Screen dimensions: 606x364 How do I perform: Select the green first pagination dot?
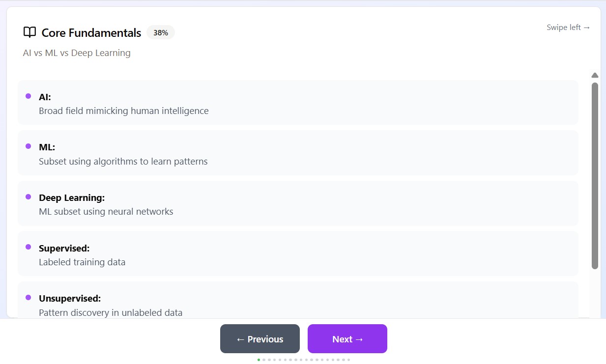point(259,360)
